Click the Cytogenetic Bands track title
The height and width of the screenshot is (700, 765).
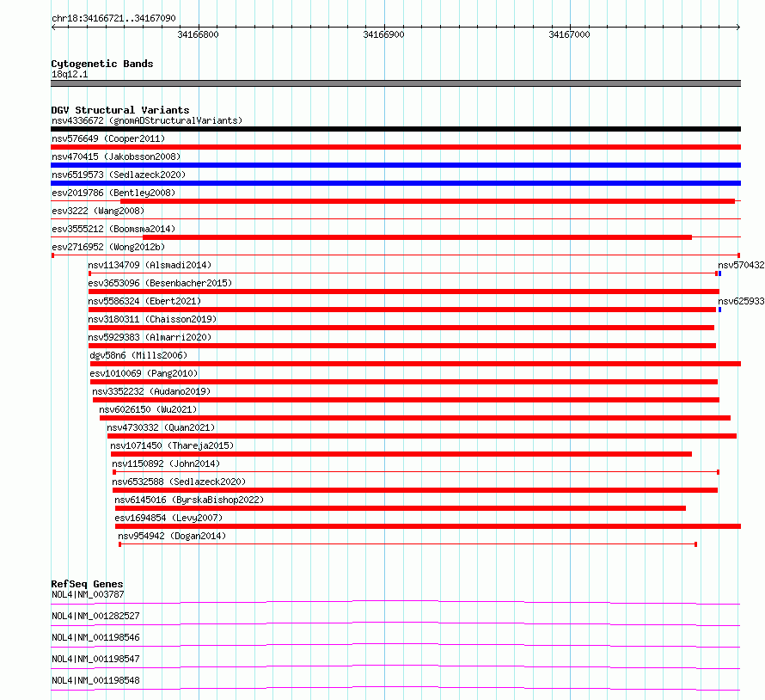(x=102, y=64)
